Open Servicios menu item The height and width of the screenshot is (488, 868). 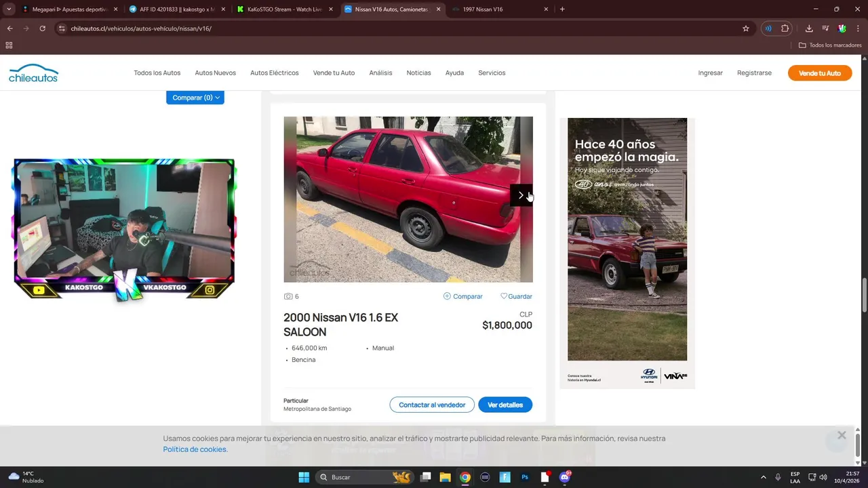[x=492, y=73]
